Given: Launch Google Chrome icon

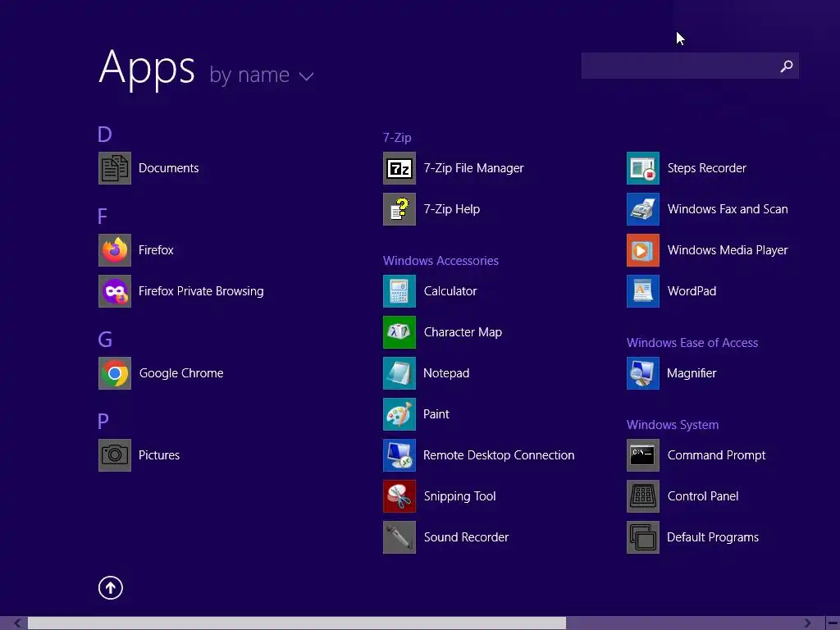Looking at the screenshot, I should (115, 373).
